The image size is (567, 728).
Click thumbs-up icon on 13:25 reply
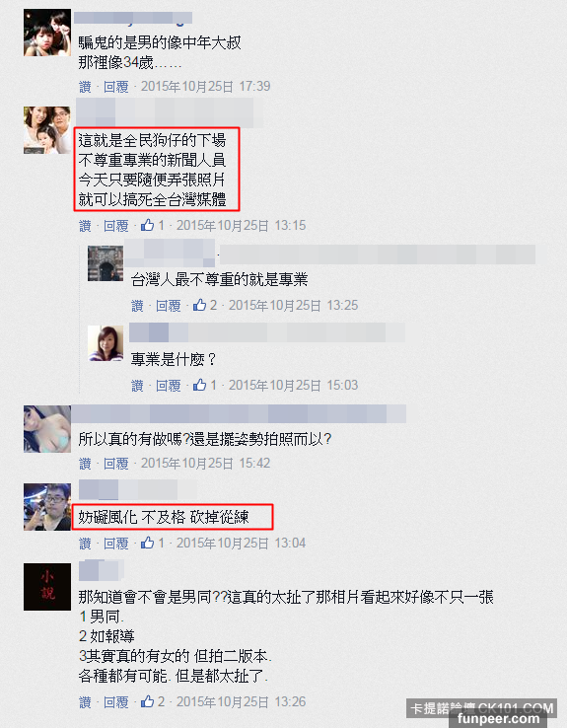(x=199, y=305)
